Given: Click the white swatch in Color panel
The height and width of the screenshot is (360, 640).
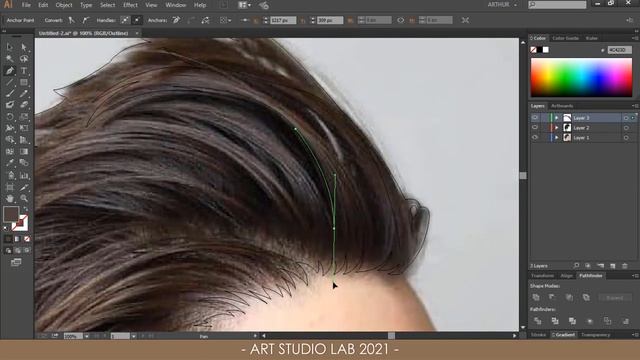Looking at the screenshot, I should tap(546, 50).
